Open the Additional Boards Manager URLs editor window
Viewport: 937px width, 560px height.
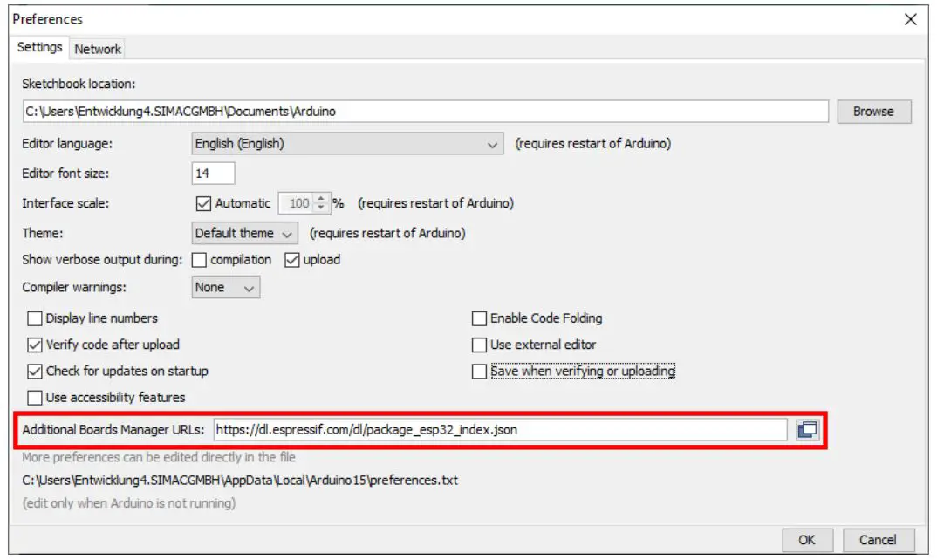pos(807,430)
